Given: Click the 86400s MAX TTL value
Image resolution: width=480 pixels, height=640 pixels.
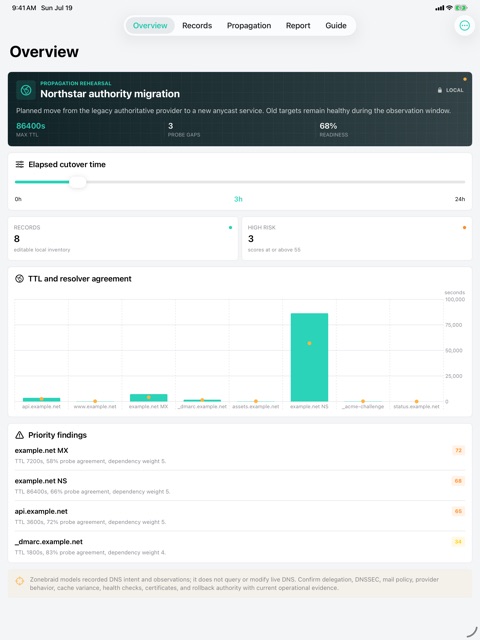Looking at the screenshot, I should click(31, 126).
